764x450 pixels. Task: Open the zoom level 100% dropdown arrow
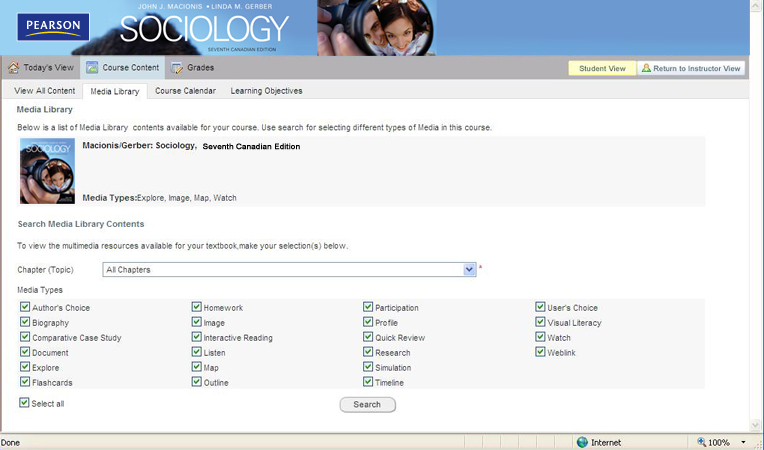tap(744, 442)
